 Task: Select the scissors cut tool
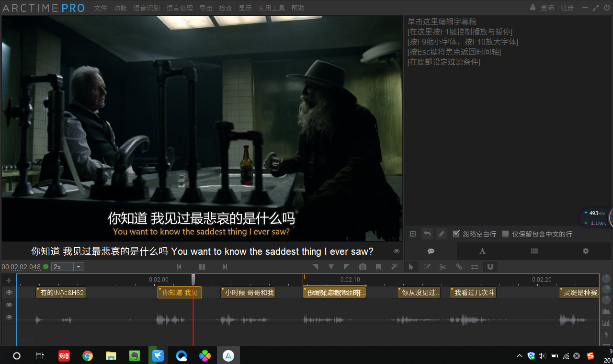click(443, 267)
